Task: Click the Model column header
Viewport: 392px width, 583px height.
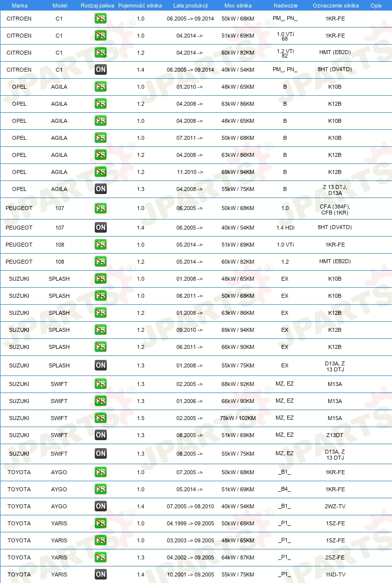Action: coord(60,6)
